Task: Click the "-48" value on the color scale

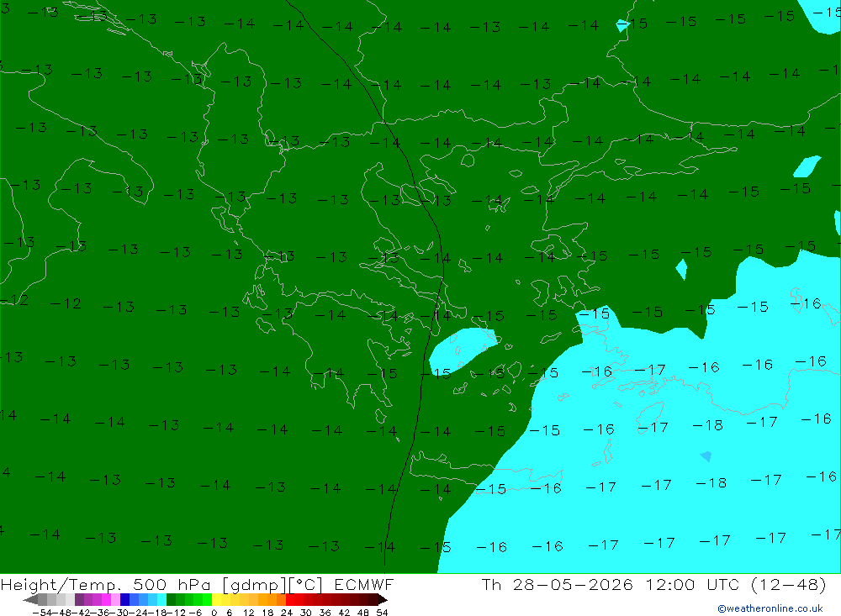Action: [x=62, y=613]
